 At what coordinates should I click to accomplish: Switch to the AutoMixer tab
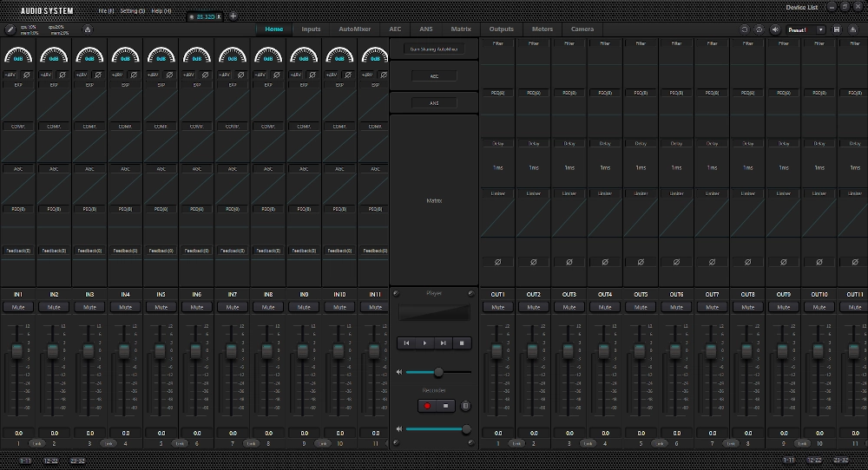(354, 29)
